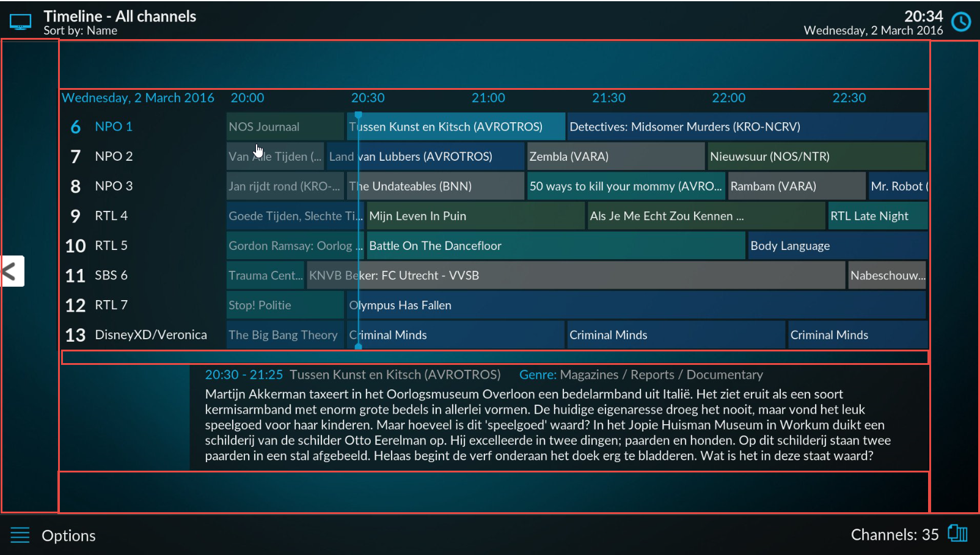Click the Genre label in programme details
980x555 pixels.
538,375
